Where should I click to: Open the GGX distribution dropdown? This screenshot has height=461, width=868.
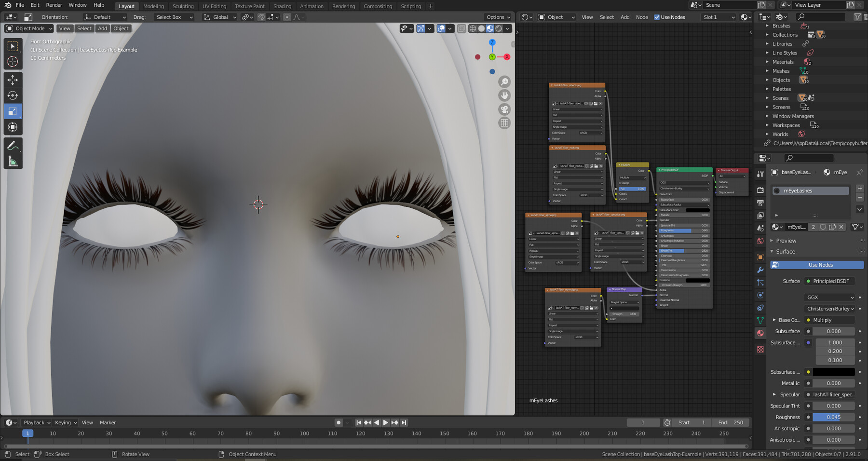[x=829, y=298]
